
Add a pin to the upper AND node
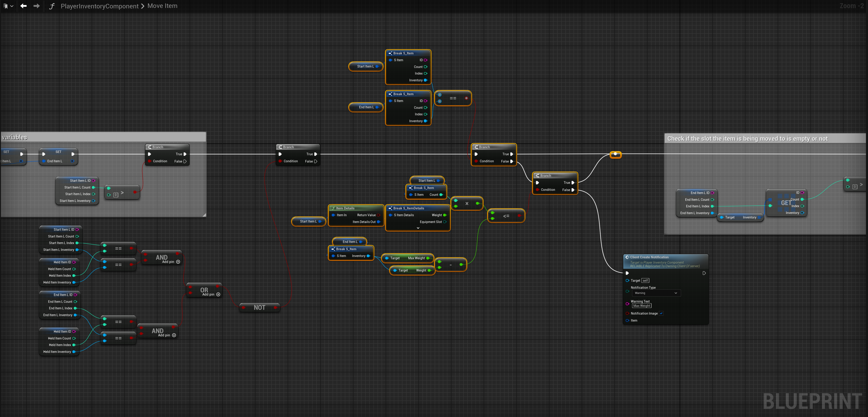[178, 262]
